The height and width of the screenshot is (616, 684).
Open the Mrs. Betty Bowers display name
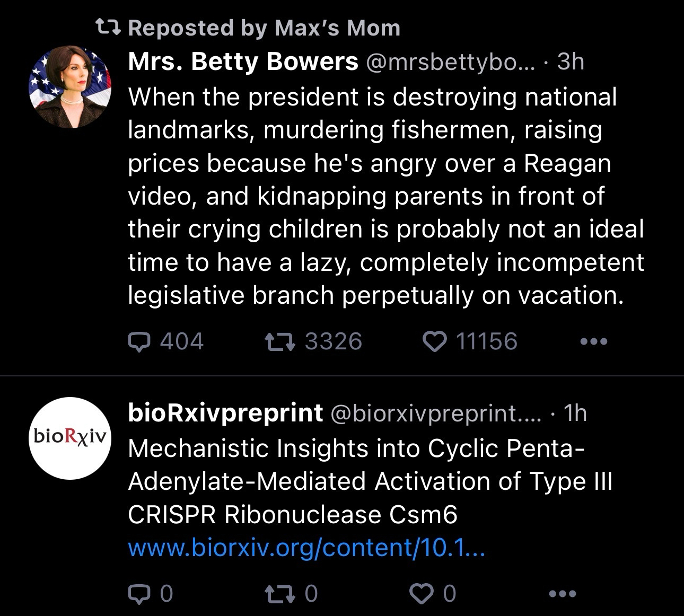click(x=243, y=62)
